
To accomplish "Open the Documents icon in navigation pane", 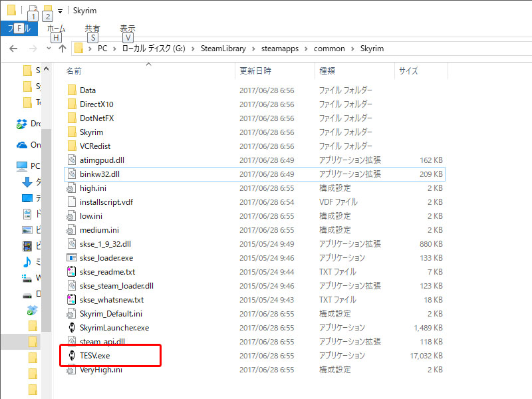I will [27, 213].
